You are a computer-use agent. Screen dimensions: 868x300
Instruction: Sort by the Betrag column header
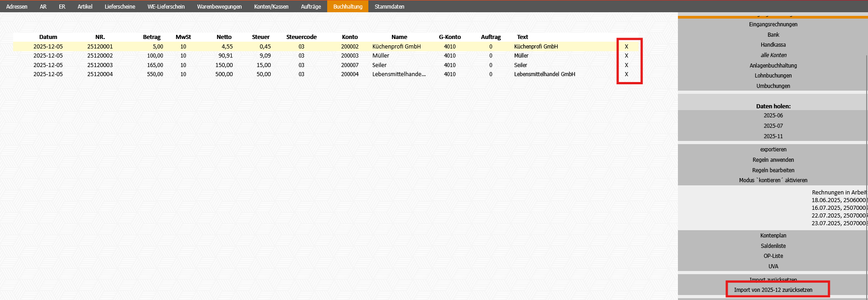[152, 37]
